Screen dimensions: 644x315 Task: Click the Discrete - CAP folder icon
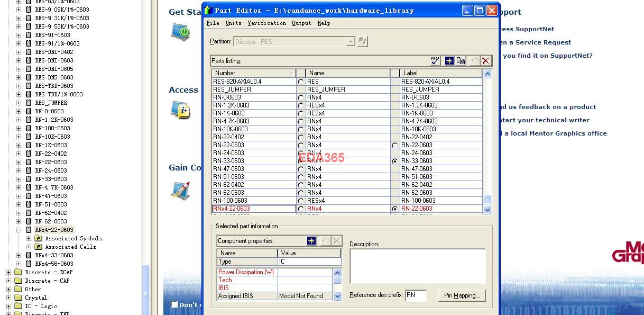click(x=18, y=281)
